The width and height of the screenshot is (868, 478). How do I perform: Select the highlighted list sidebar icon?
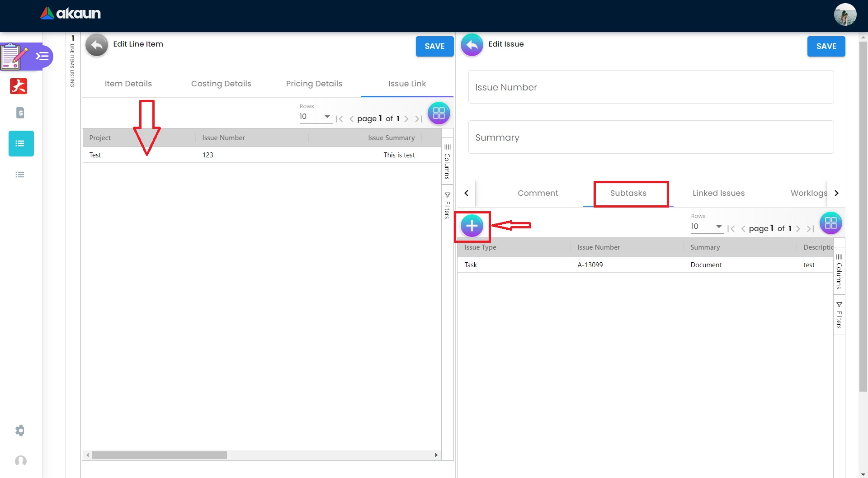click(x=21, y=144)
